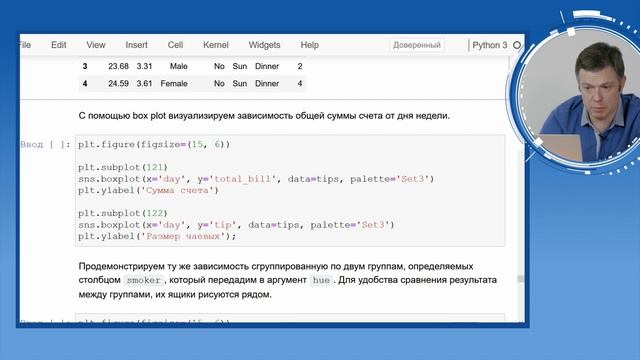
Task: Open the Cell menu
Action: click(175, 45)
